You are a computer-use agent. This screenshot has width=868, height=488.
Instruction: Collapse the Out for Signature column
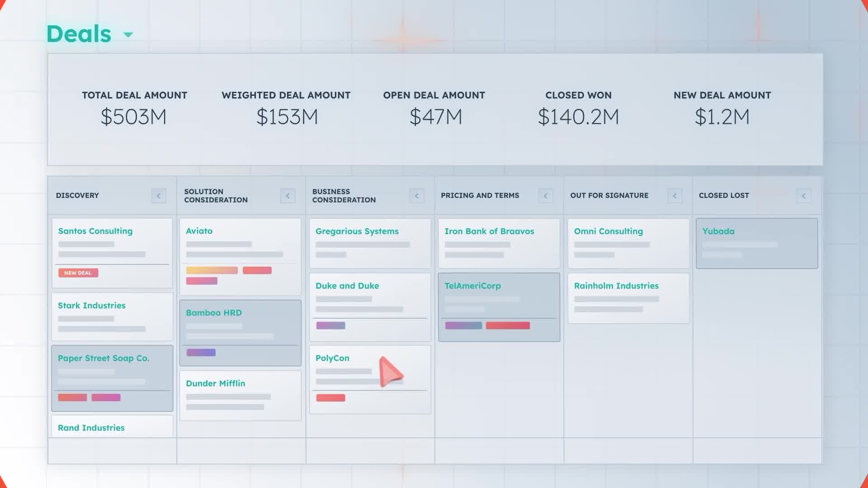[x=675, y=196]
